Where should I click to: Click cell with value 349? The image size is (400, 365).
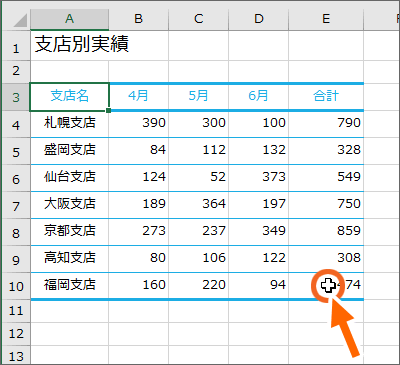[259, 232]
